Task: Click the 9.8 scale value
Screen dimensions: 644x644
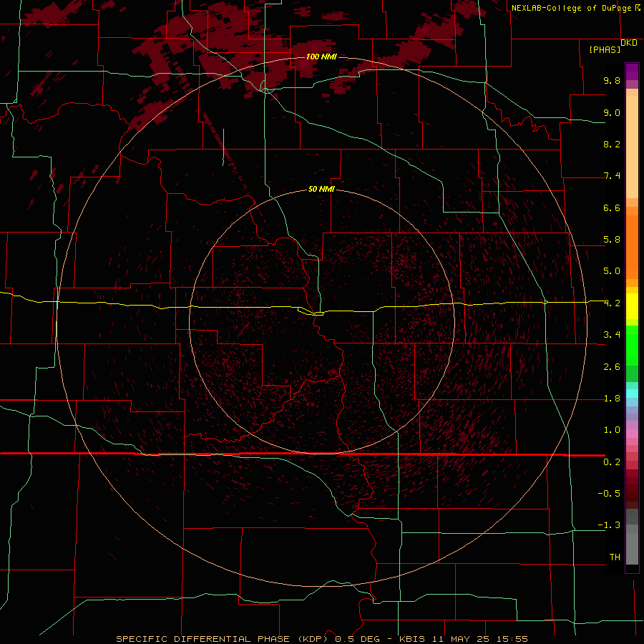Action: (612, 80)
